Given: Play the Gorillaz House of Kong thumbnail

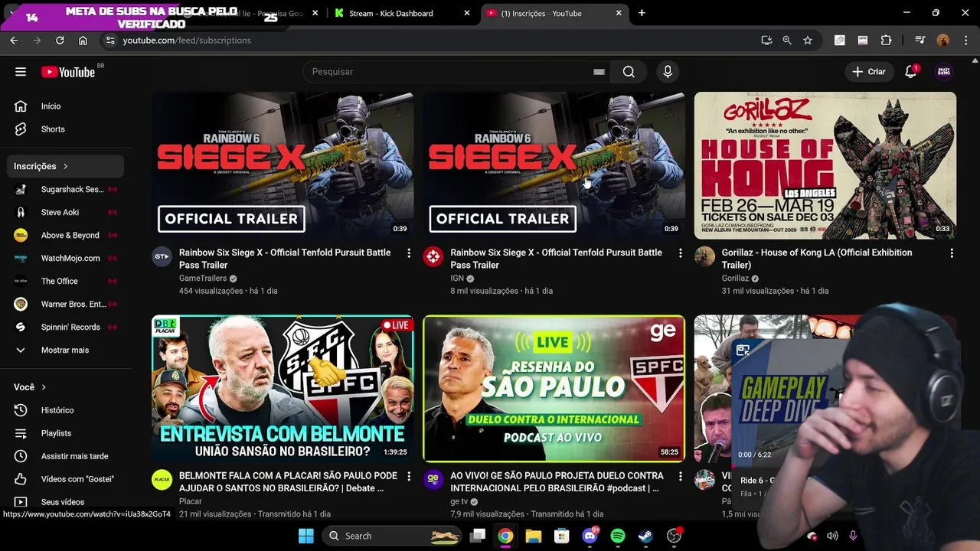Looking at the screenshot, I should pos(825,165).
